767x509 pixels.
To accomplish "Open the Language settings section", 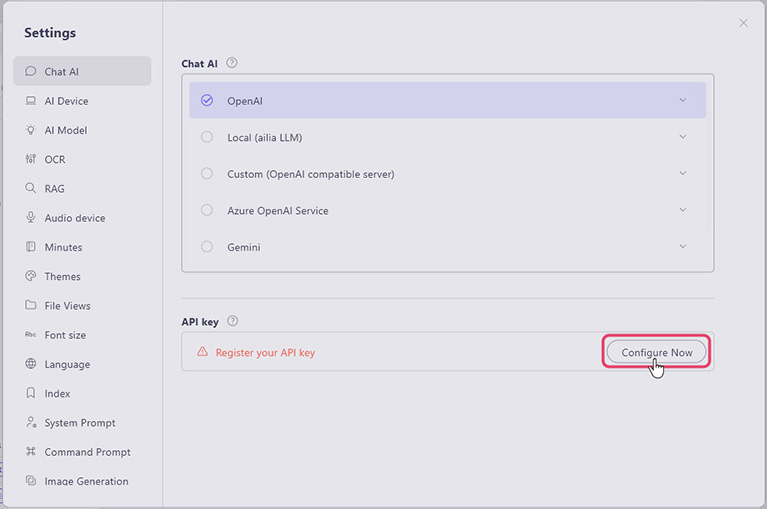I will pyautogui.click(x=67, y=364).
